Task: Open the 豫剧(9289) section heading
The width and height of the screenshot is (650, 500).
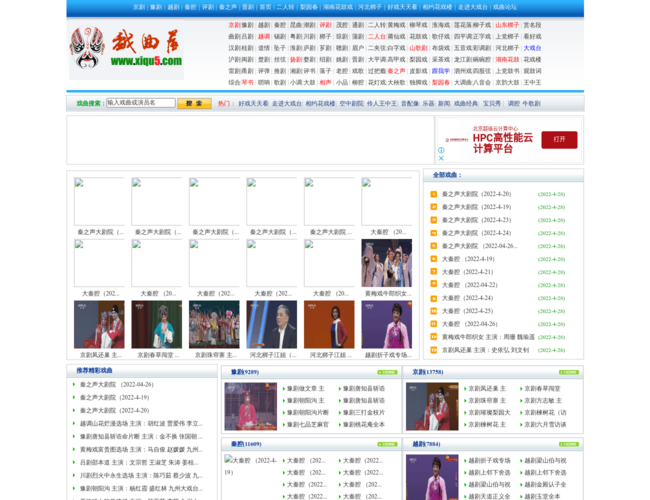Action: [x=245, y=372]
